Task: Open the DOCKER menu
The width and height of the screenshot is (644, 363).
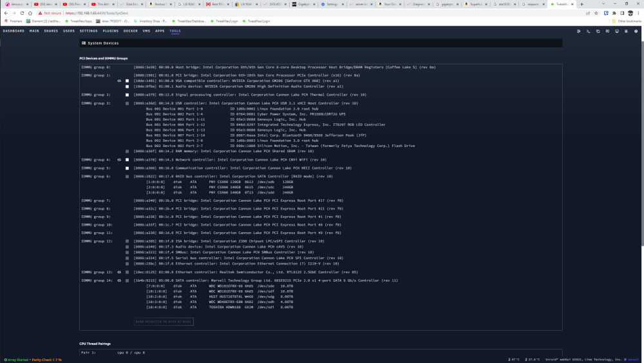Action: [x=131, y=31]
